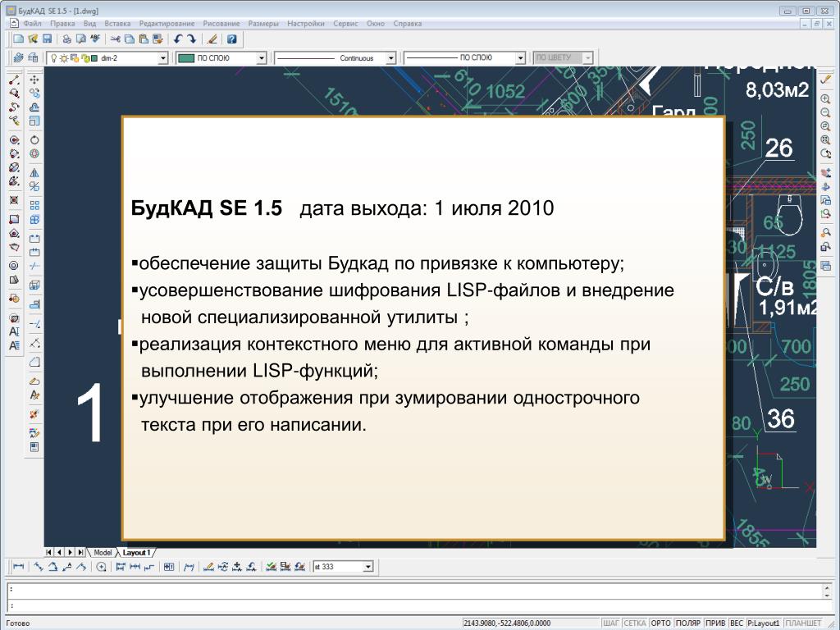Screen dimensions: 840x630
Task: Expand the ПО СЛОЮ color dropdown
Action: click(x=261, y=58)
